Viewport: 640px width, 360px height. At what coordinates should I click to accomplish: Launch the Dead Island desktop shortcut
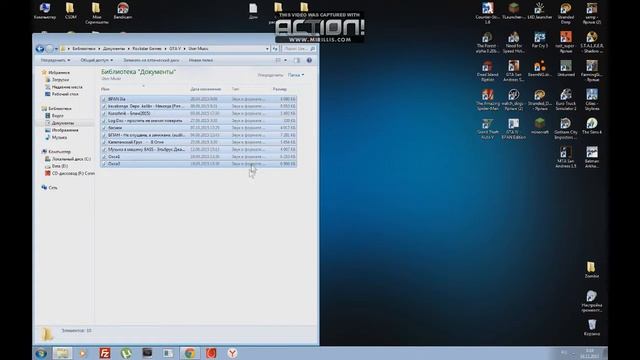(487, 71)
